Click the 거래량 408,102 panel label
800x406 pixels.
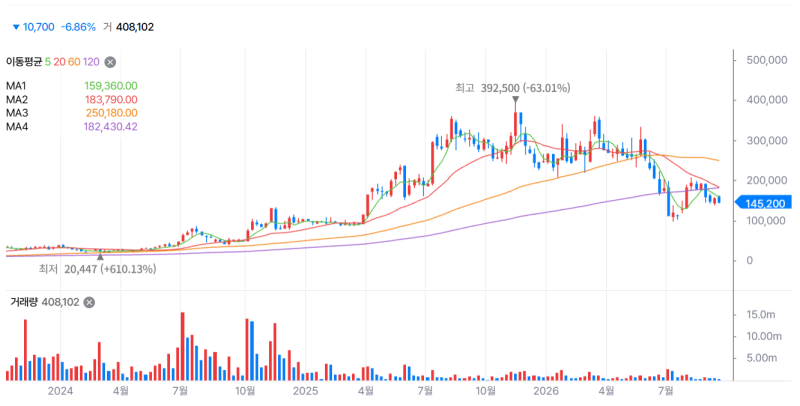tap(45, 302)
